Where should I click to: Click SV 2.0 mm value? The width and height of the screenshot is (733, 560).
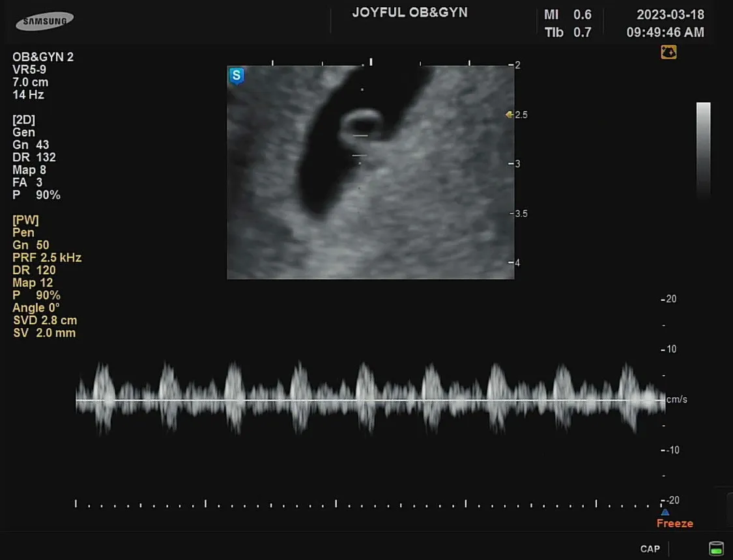tap(44, 333)
